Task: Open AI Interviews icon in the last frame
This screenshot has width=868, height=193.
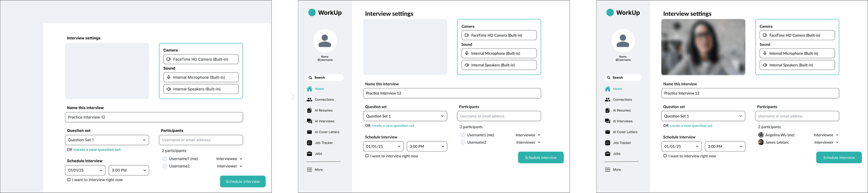Action: tap(607, 121)
